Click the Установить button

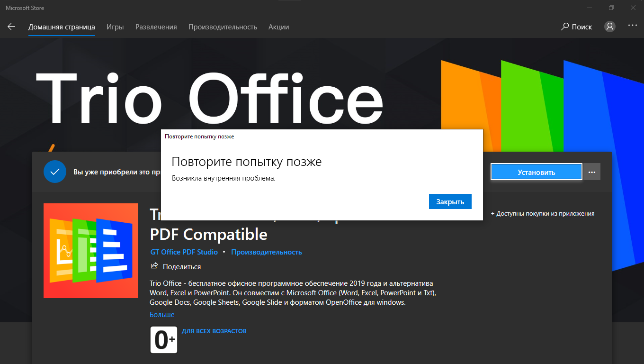[x=537, y=172]
